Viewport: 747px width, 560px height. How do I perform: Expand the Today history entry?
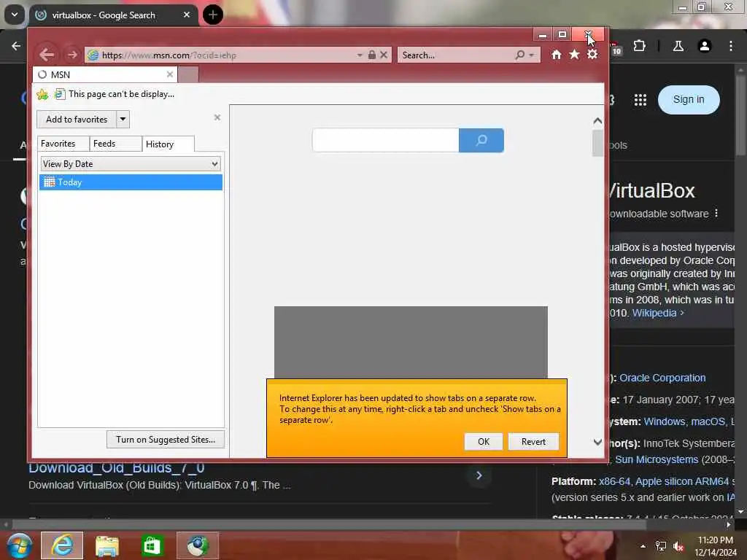[x=131, y=182]
